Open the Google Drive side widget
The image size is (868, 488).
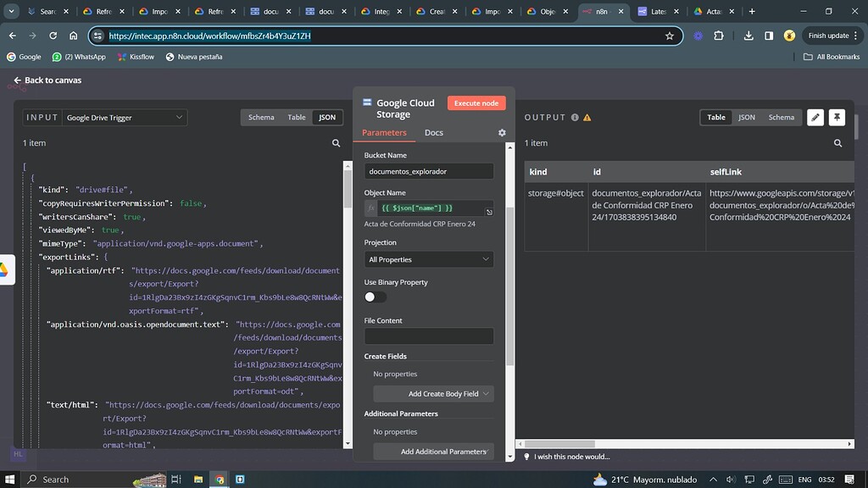[x=6, y=270]
